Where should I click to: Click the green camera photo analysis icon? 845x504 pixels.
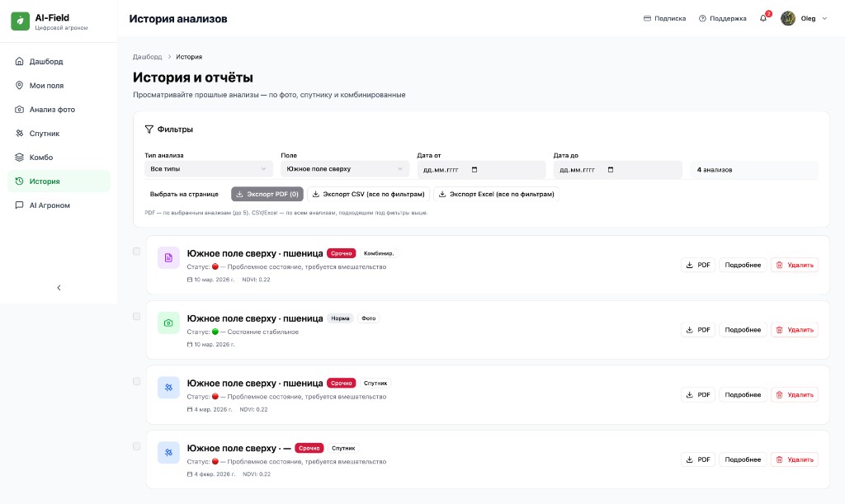click(x=168, y=323)
